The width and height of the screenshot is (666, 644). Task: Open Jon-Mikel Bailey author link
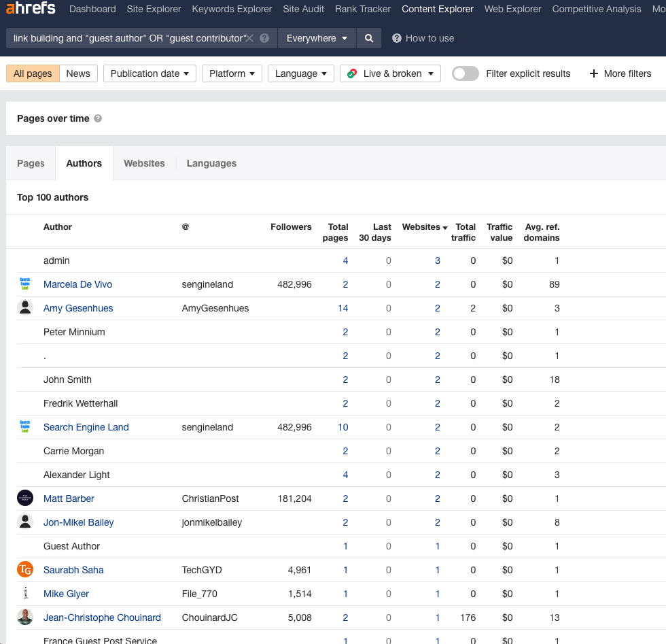[x=79, y=522]
